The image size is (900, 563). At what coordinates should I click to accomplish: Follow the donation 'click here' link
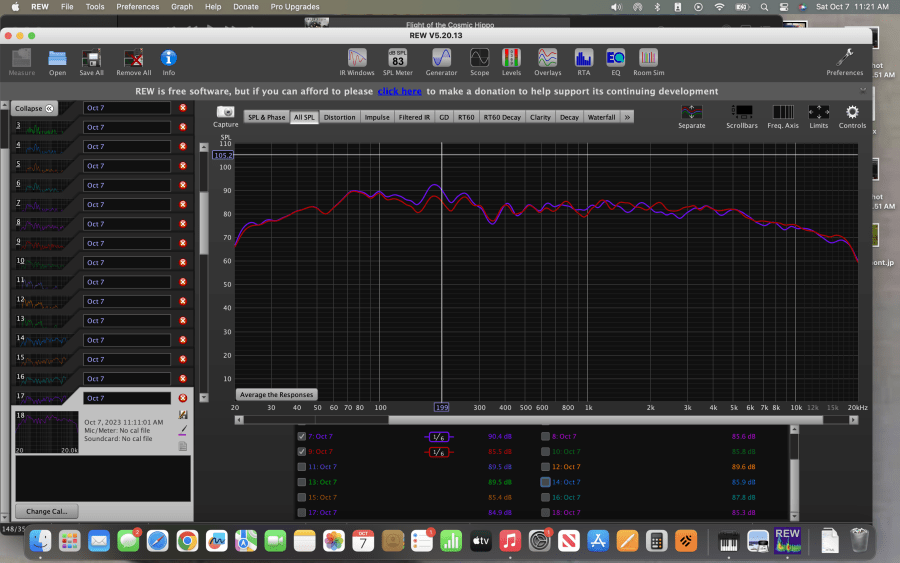tap(399, 91)
